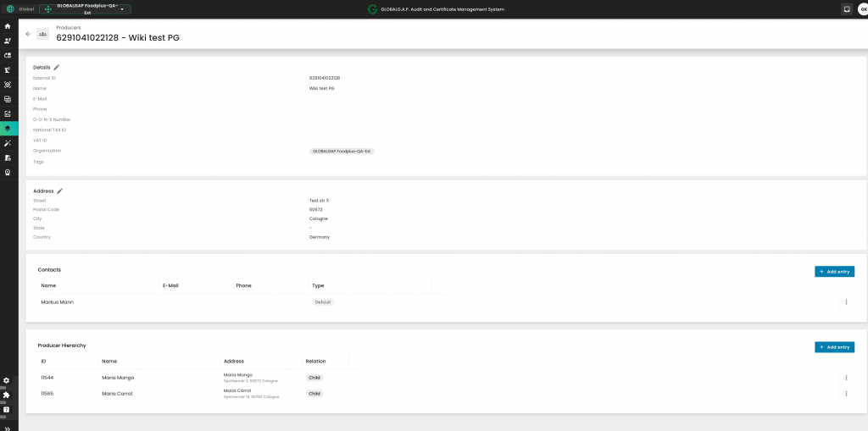This screenshot has height=431, width=868.
Task: Open the help question mark icon
Action: [7, 409]
